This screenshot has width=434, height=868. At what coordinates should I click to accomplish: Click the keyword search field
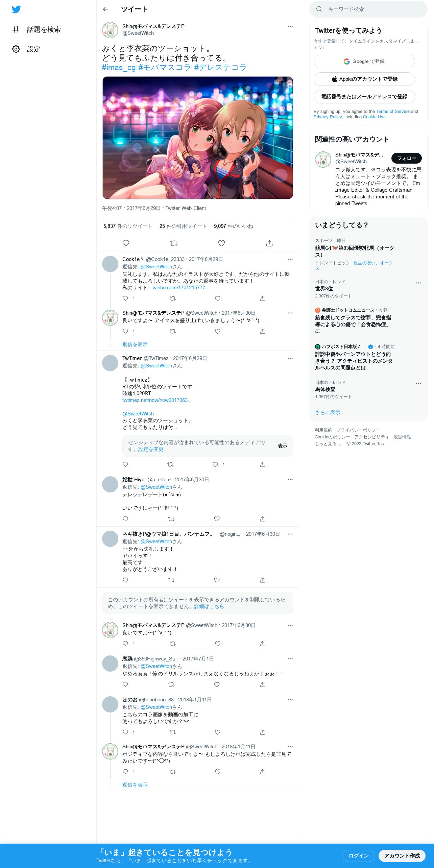pos(368,9)
